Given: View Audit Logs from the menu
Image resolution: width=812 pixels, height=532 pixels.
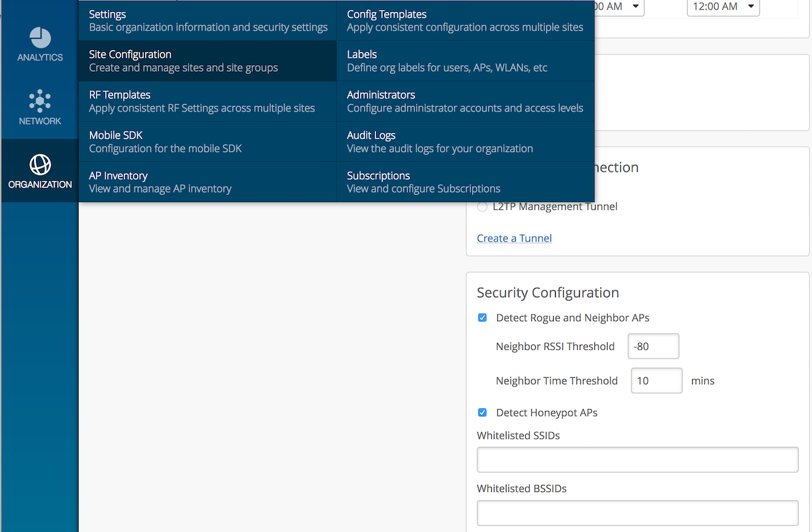Looking at the screenshot, I should click(x=465, y=142).
